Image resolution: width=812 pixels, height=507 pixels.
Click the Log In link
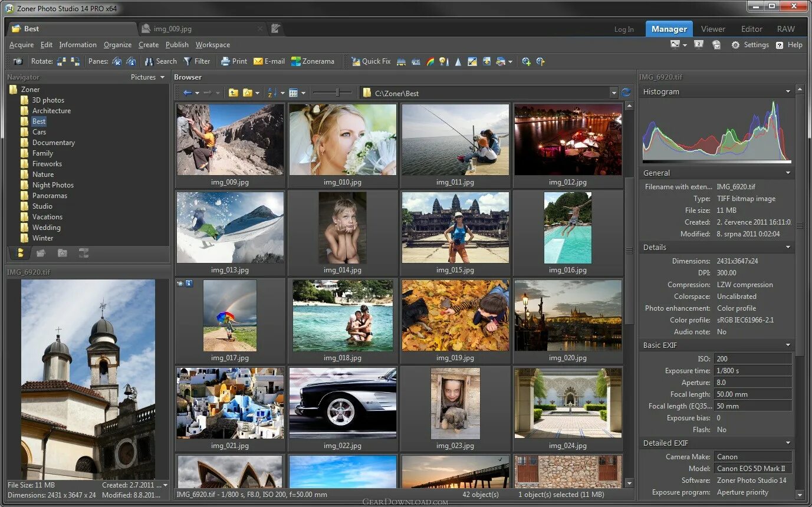pyautogui.click(x=624, y=29)
